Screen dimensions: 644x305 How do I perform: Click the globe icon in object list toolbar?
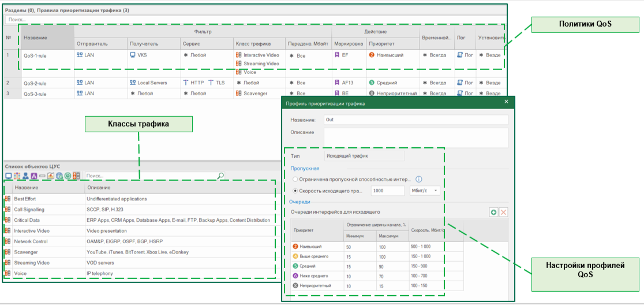coord(59,176)
